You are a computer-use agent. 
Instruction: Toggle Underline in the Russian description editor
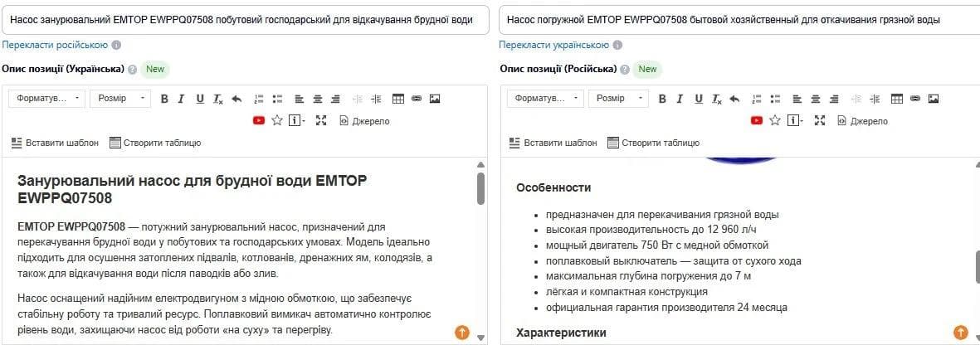[698, 99]
